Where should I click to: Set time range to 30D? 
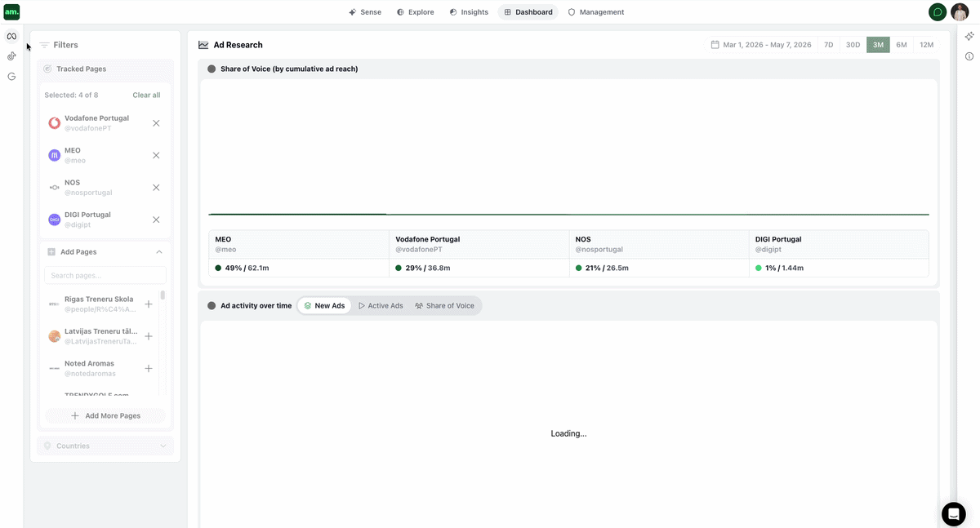pos(853,45)
